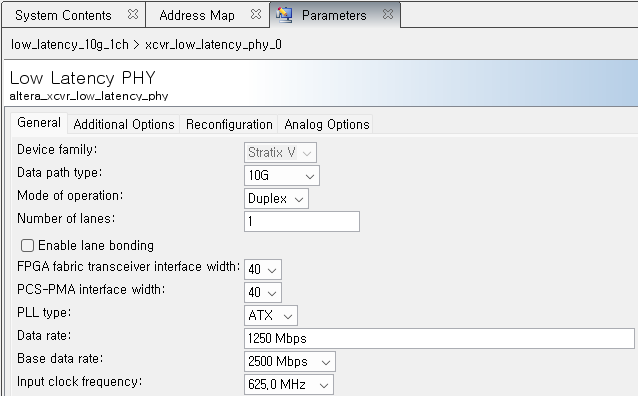Viewport: 638px width, 396px height.
Task: Open the Mode of operation dropdown
Action: (x=276, y=199)
